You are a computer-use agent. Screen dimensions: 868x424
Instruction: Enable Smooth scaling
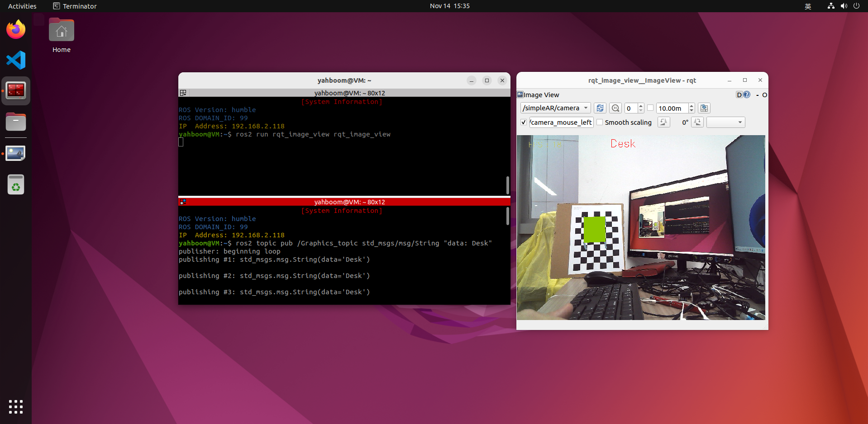click(600, 122)
